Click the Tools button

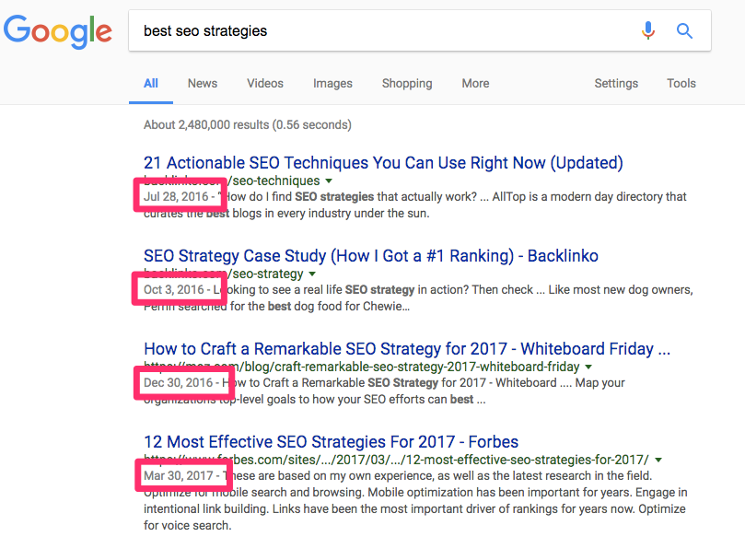(x=681, y=83)
